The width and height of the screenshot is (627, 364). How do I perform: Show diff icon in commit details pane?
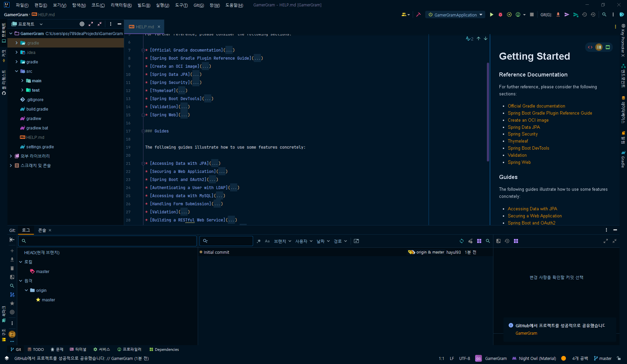pyautogui.click(x=498, y=241)
